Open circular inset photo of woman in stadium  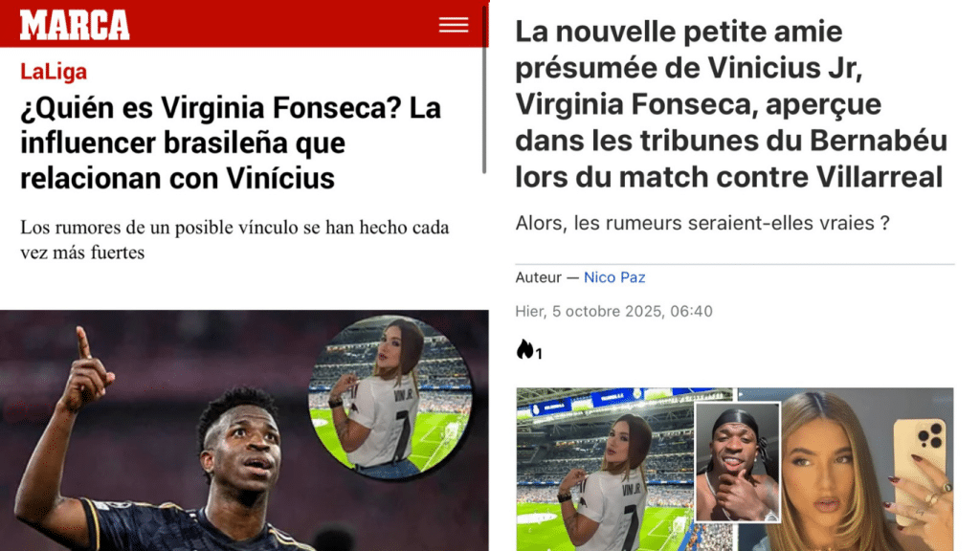pyautogui.click(x=390, y=397)
